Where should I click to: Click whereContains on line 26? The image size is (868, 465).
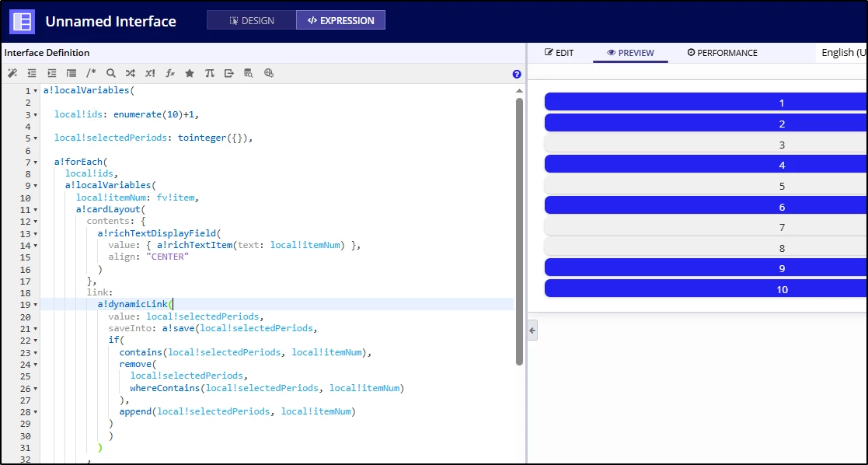[x=165, y=388]
